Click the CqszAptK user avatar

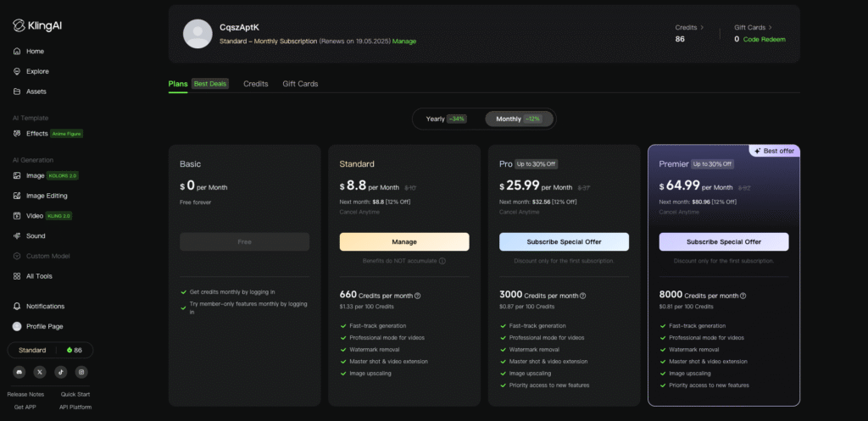(x=198, y=34)
